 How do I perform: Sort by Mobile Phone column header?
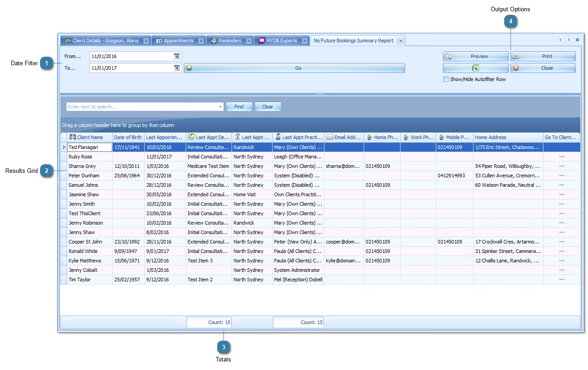455,137
